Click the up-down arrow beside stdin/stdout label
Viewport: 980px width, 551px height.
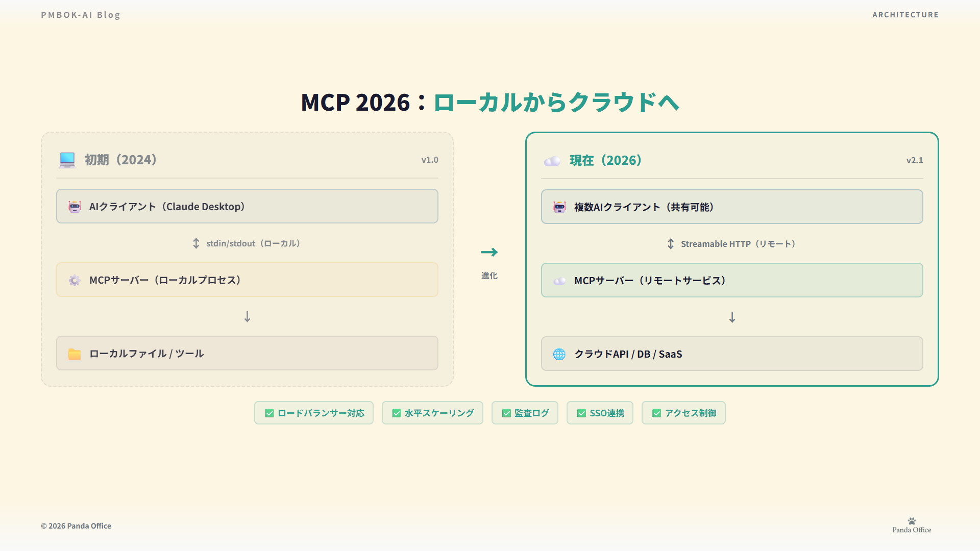196,243
